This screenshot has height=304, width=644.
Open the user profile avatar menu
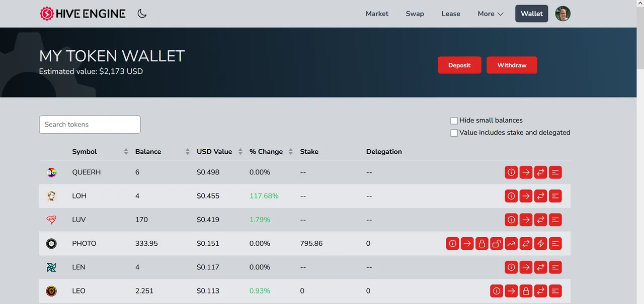point(562,14)
